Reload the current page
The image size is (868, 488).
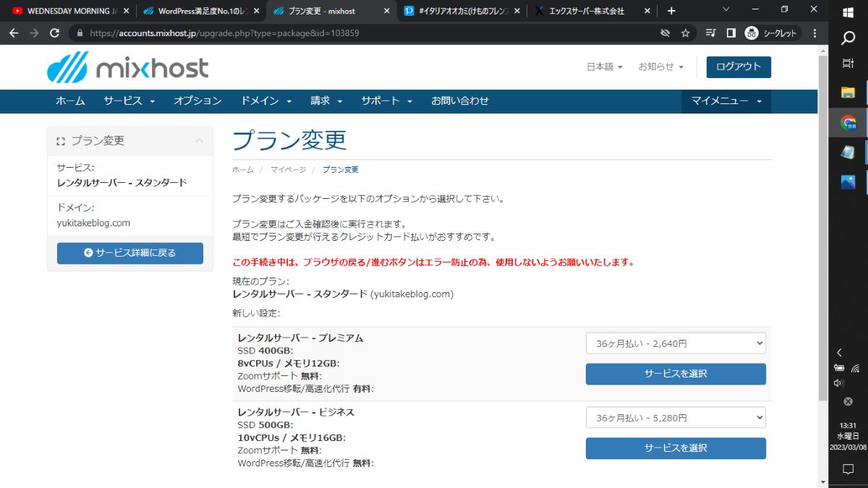click(x=54, y=33)
